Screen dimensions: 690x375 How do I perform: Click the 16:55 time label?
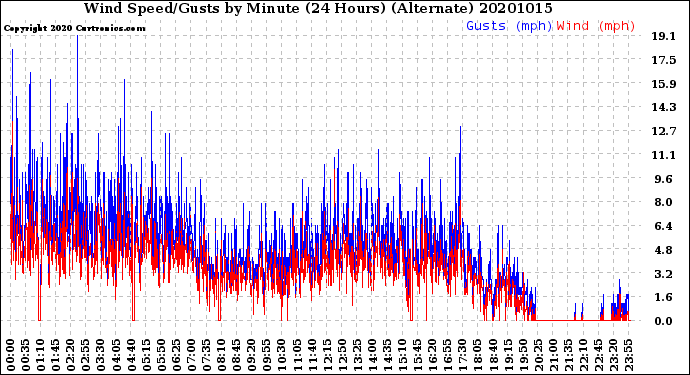(448, 355)
